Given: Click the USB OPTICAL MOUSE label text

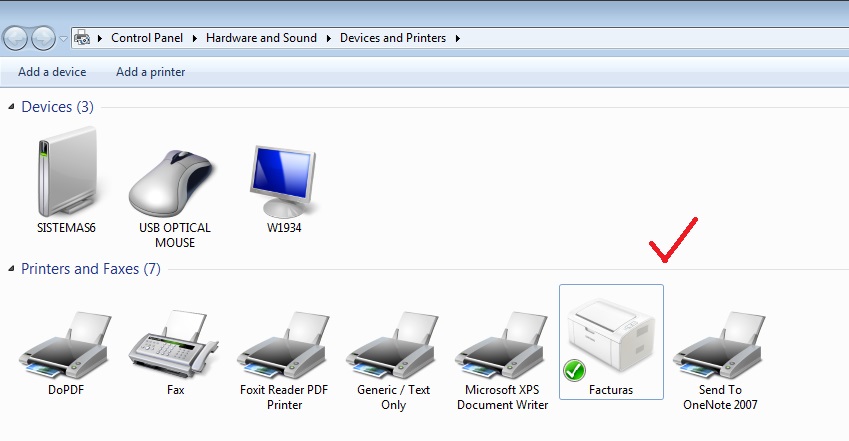Looking at the screenshot, I should pos(175,235).
